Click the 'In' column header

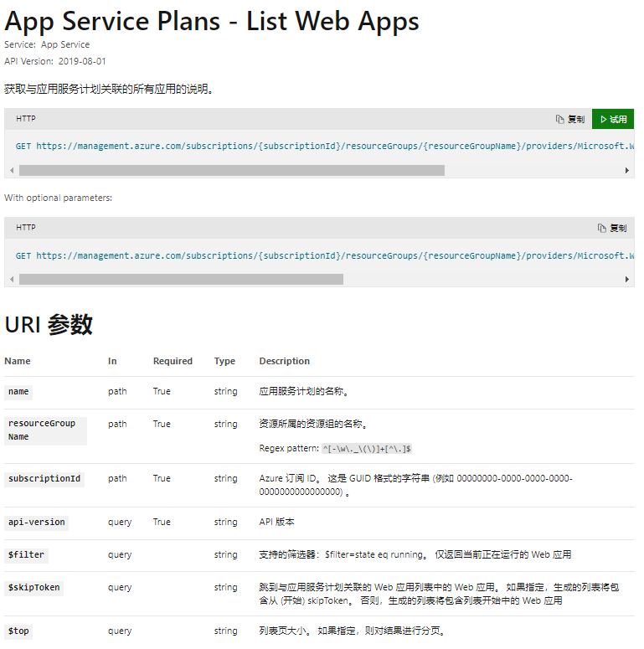tap(112, 361)
